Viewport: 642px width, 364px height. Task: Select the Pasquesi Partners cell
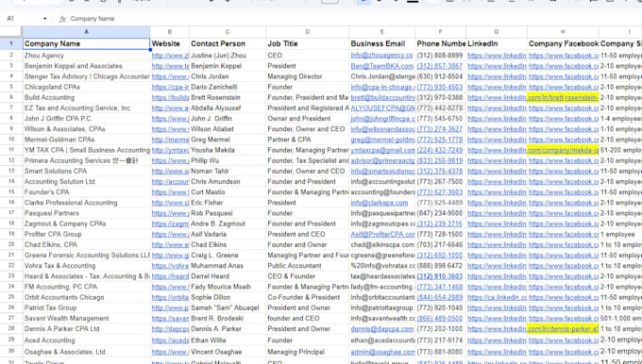click(x=86, y=213)
